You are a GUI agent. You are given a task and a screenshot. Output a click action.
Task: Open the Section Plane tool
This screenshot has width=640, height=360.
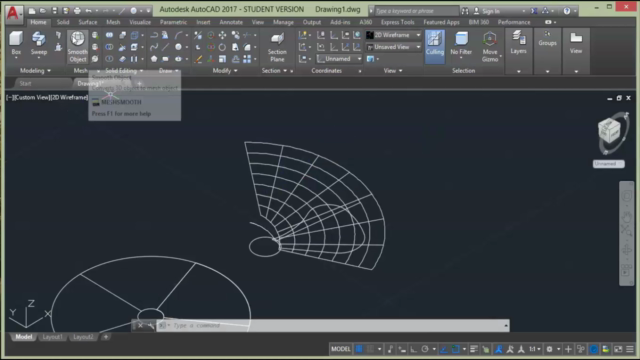point(277,47)
